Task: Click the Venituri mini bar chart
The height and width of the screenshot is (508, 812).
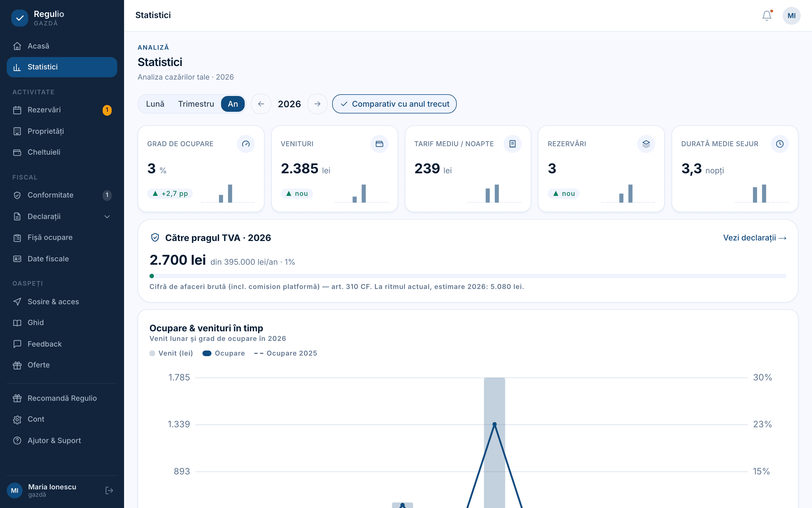Action: coord(361,194)
